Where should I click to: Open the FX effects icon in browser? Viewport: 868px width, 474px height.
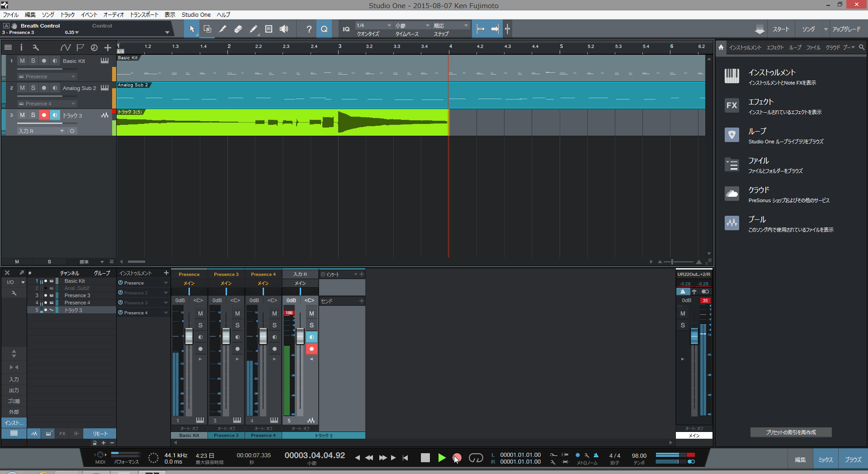pos(732,105)
